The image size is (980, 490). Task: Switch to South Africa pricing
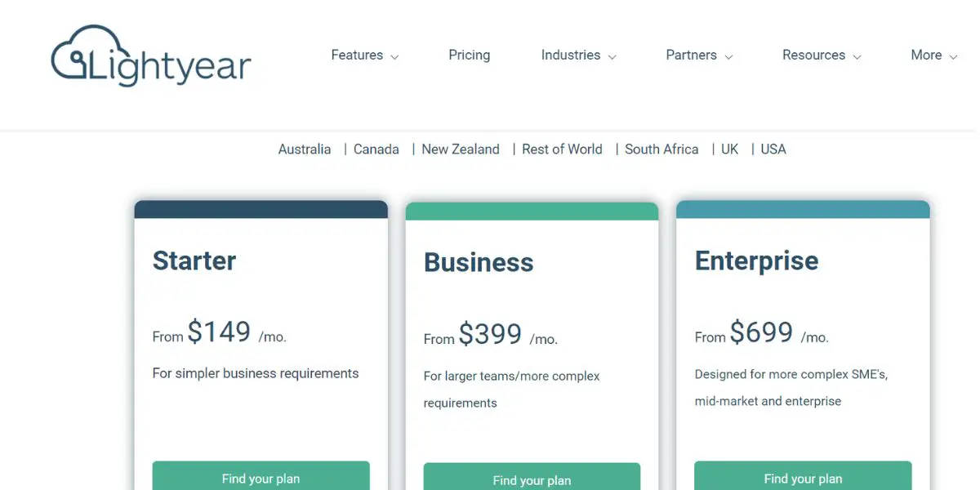coord(661,149)
